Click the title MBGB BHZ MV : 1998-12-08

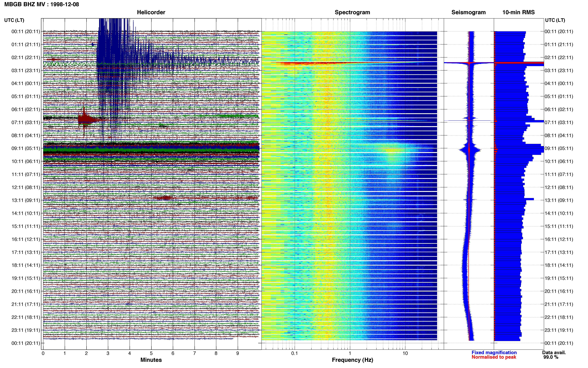42,4
